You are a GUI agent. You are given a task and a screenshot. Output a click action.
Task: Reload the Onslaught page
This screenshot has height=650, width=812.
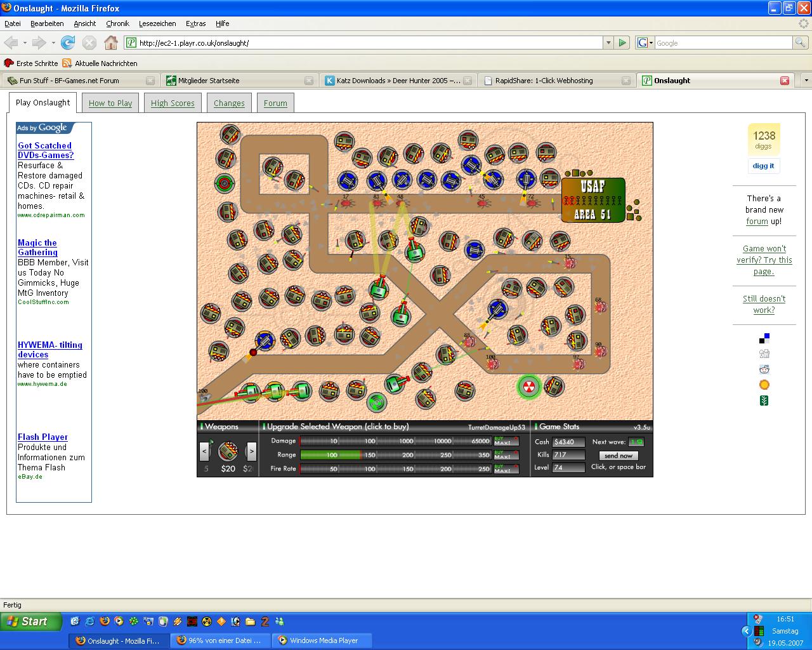(68, 43)
